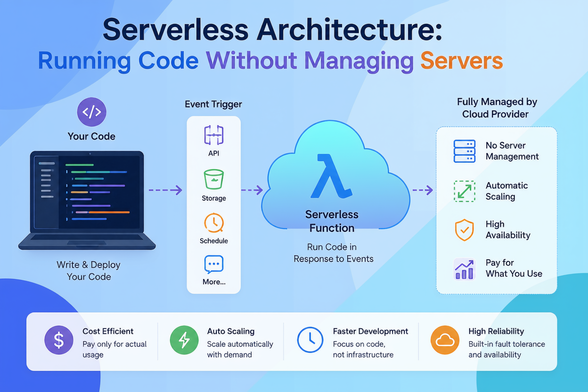
Task: Click the 'Your Code' label
Action: 91,137
